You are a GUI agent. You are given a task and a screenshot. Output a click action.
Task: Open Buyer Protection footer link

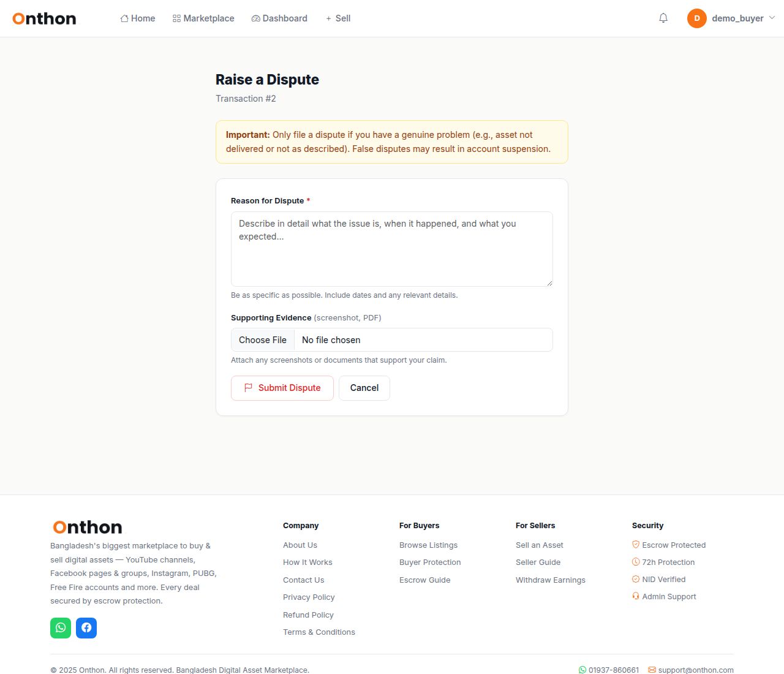[430, 562]
